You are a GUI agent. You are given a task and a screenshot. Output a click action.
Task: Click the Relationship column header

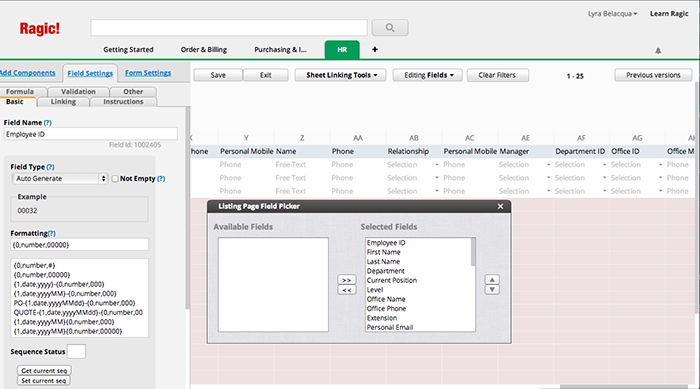click(408, 151)
